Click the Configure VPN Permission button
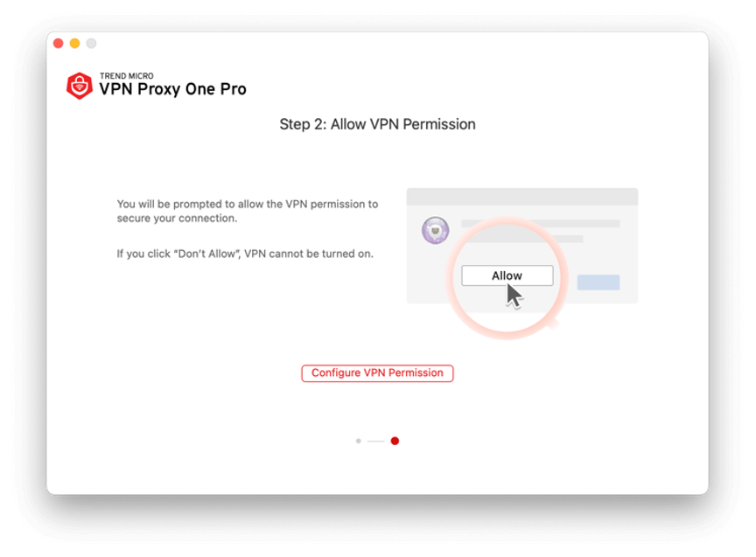The height and width of the screenshot is (557, 756). click(377, 373)
